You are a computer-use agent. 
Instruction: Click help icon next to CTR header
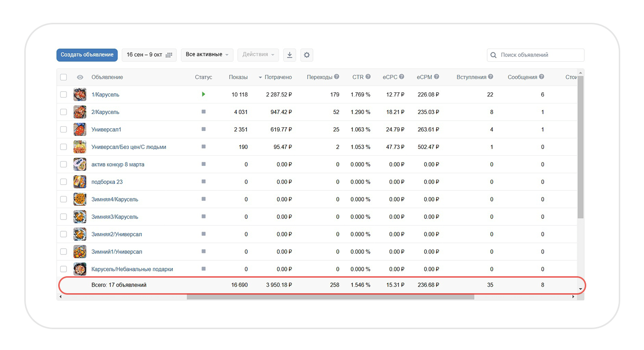pyautogui.click(x=368, y=77)
